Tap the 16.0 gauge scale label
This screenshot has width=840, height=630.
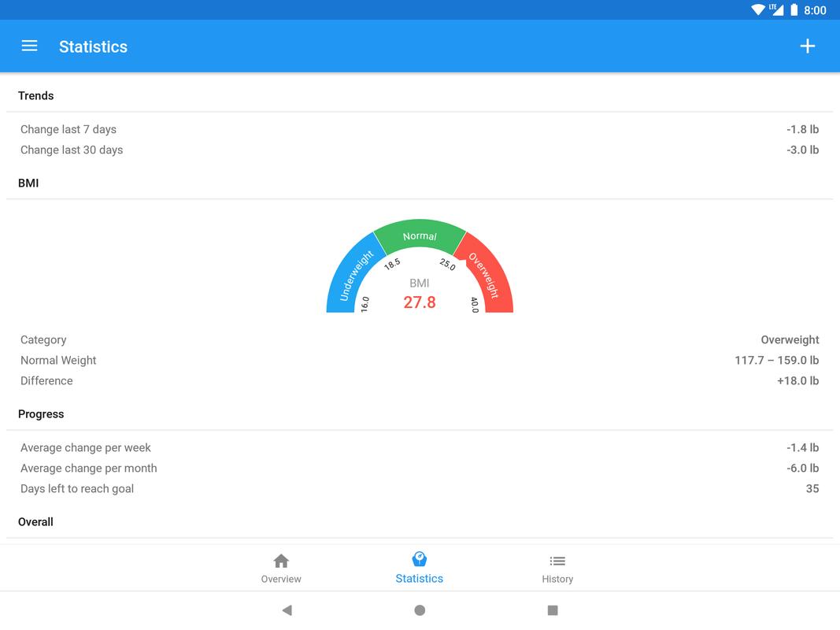(364, 304)
